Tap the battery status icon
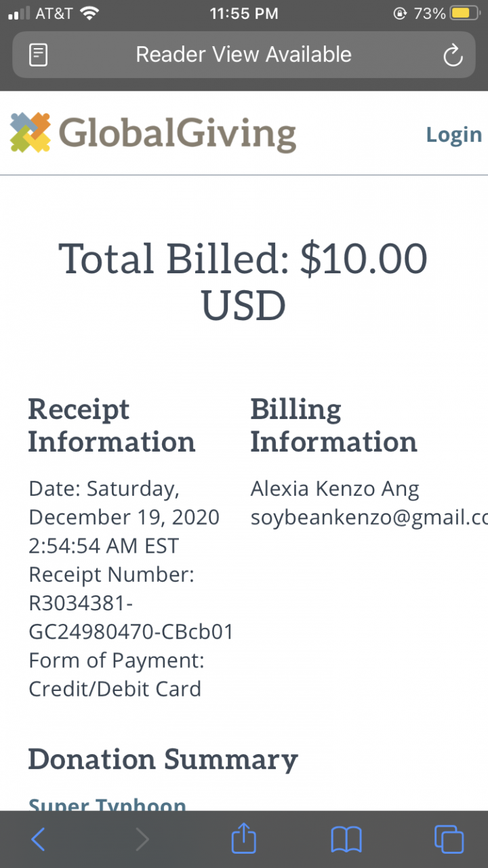Image resolution: width=488 pixels, height=868 pixels. 465,14
